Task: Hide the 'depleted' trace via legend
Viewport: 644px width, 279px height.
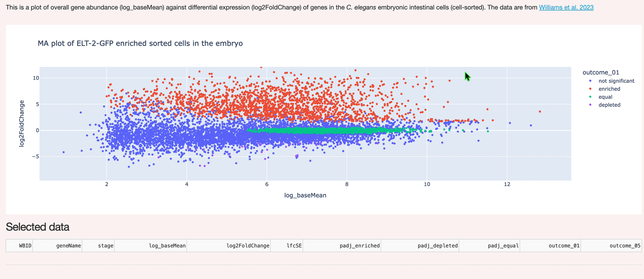Action: 609,105
